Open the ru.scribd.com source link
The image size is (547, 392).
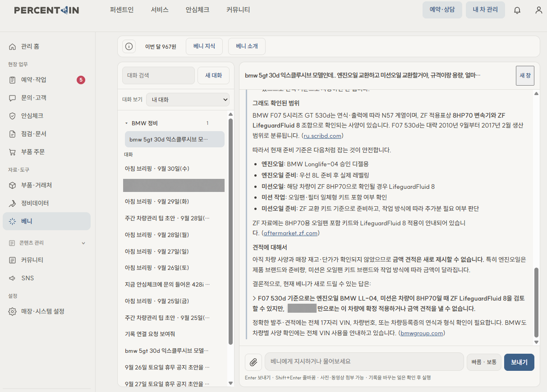point(322,136)
